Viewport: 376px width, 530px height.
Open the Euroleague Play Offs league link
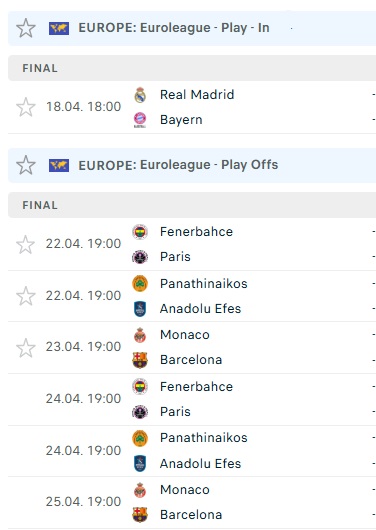click(x=178, y=165)
